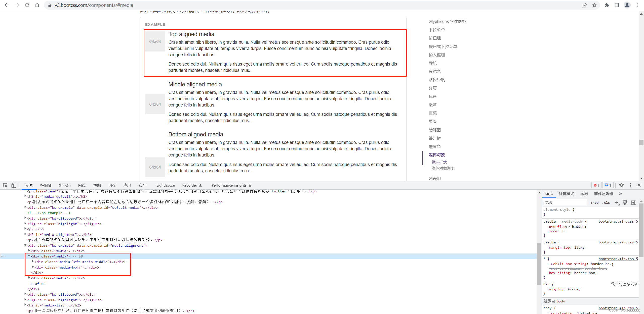Viewport: 644px width, 314px height.
Task: Open the Lighthouse tab
Action: 166,185
